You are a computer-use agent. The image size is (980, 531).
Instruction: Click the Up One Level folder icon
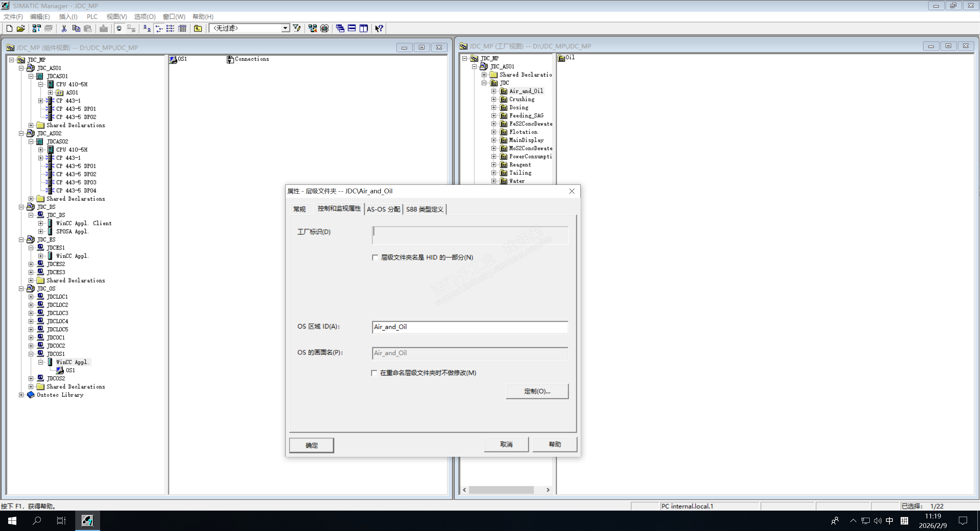[x=198, y=29]
